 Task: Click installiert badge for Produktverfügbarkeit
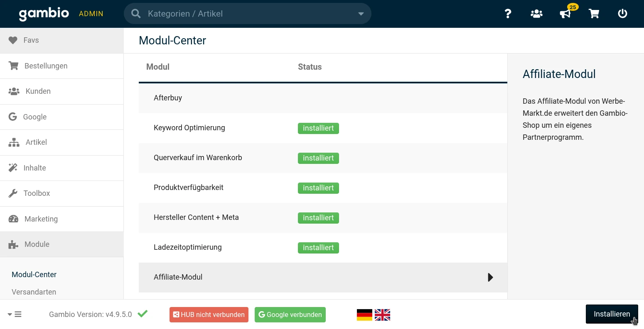pyautogui.click(x=318, y=188)
